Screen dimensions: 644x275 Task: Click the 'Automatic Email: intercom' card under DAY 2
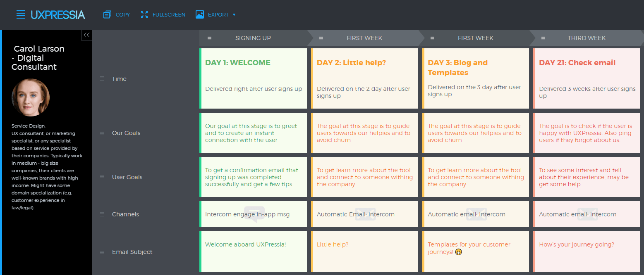tap(364, 214)
